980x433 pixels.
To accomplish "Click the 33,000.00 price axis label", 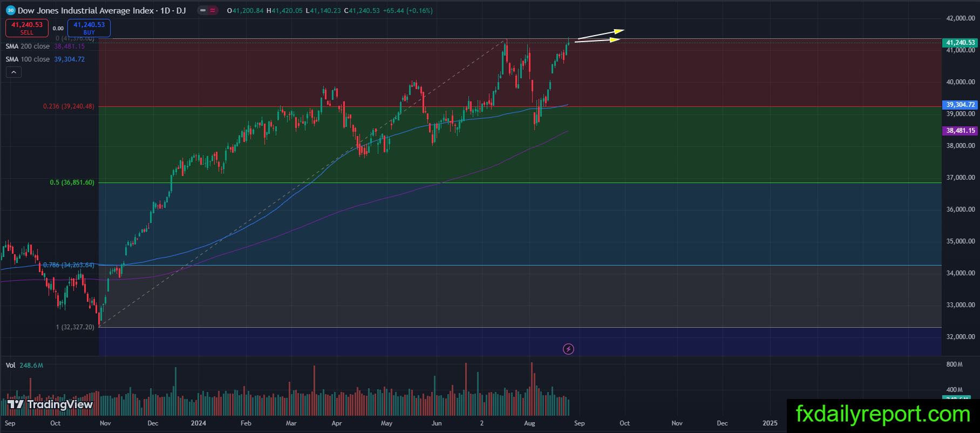I will pos(961,305).
